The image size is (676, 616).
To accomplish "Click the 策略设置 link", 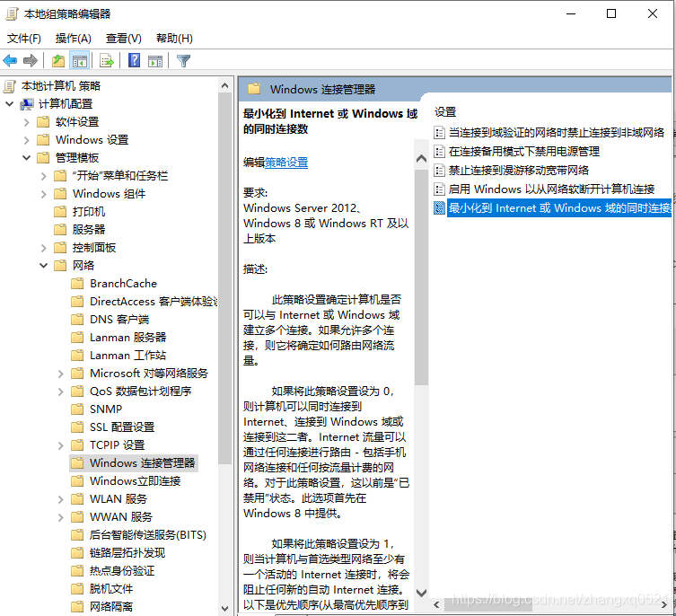I will click(286, 163).
